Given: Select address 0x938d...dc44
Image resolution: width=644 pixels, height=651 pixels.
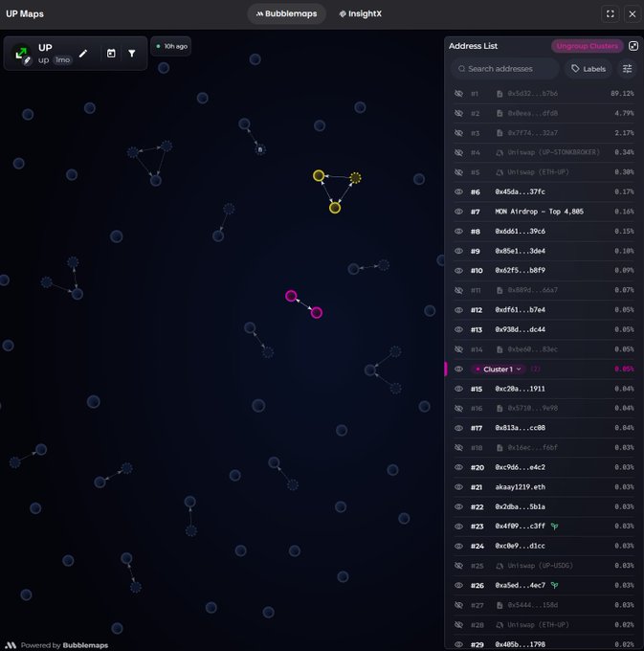Looking at the screenshot, I should pyautogui.click(x=520, y=329).
